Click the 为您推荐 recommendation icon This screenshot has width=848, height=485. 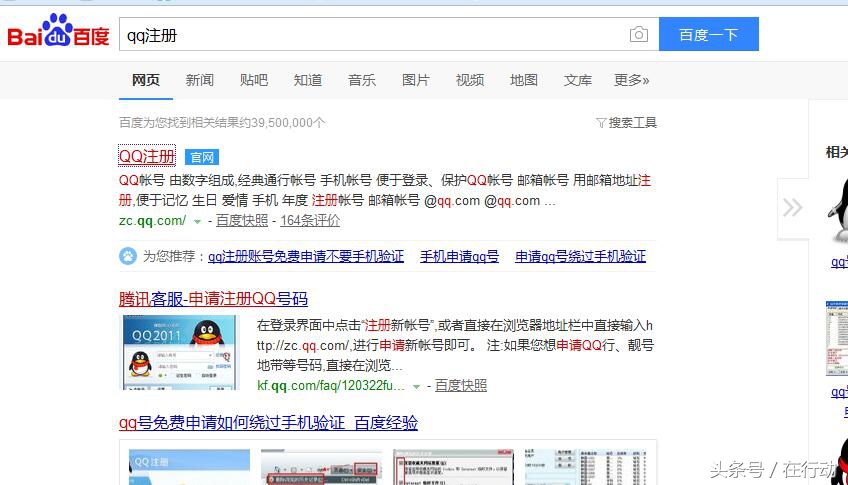pos(128,256)
